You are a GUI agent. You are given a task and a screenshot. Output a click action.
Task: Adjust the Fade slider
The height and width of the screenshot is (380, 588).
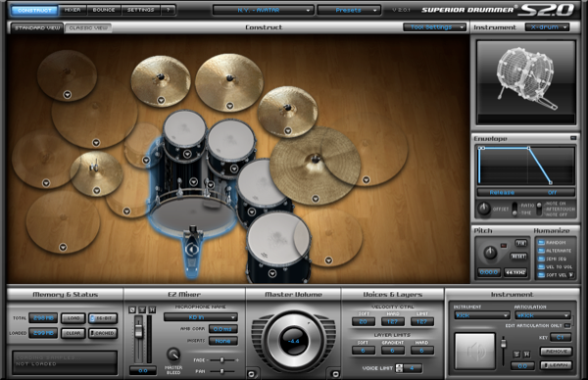pyautogui.click(x=222, y=359)
